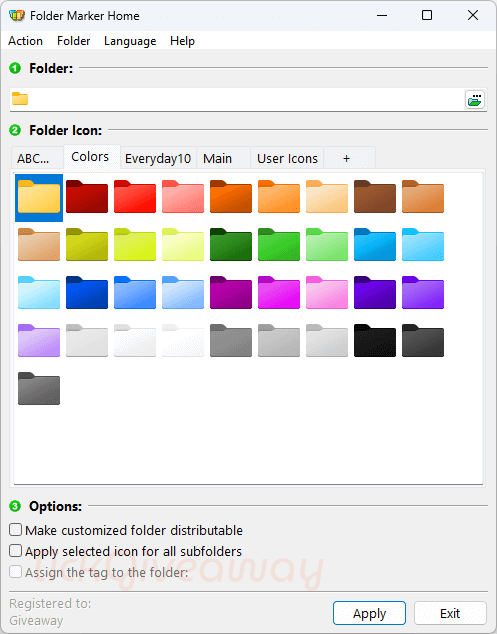This screenshot has height=634, width=497.
Task: Select the default yellow folder icon
Action: point(39,197)
